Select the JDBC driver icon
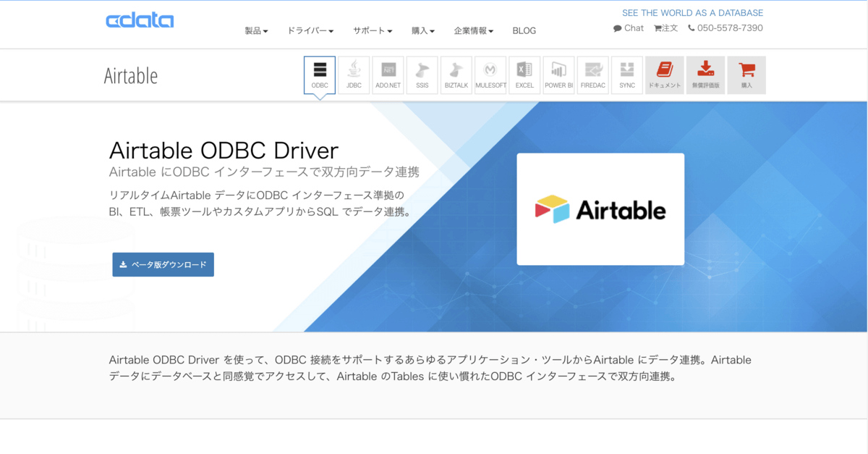 coord(354,75)
